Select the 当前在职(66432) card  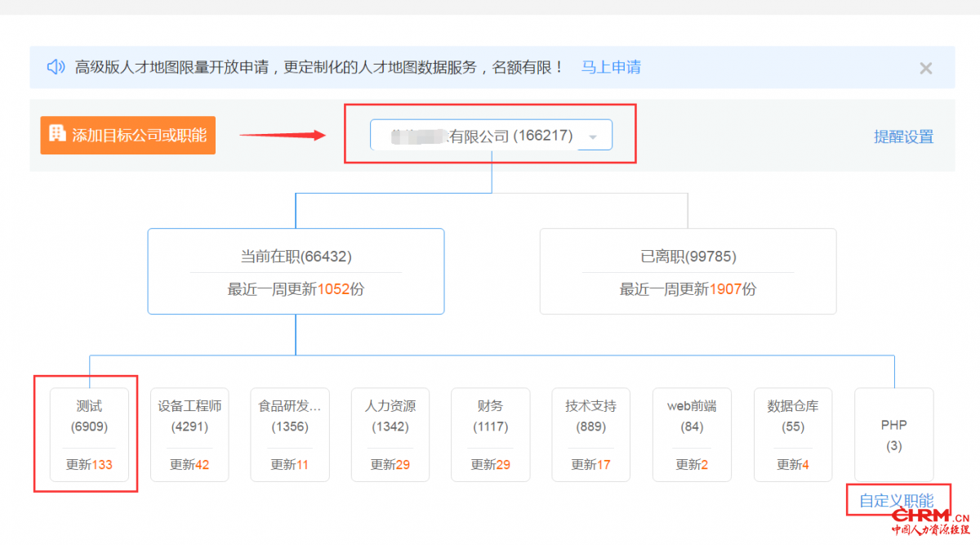[x=296, y=271]
